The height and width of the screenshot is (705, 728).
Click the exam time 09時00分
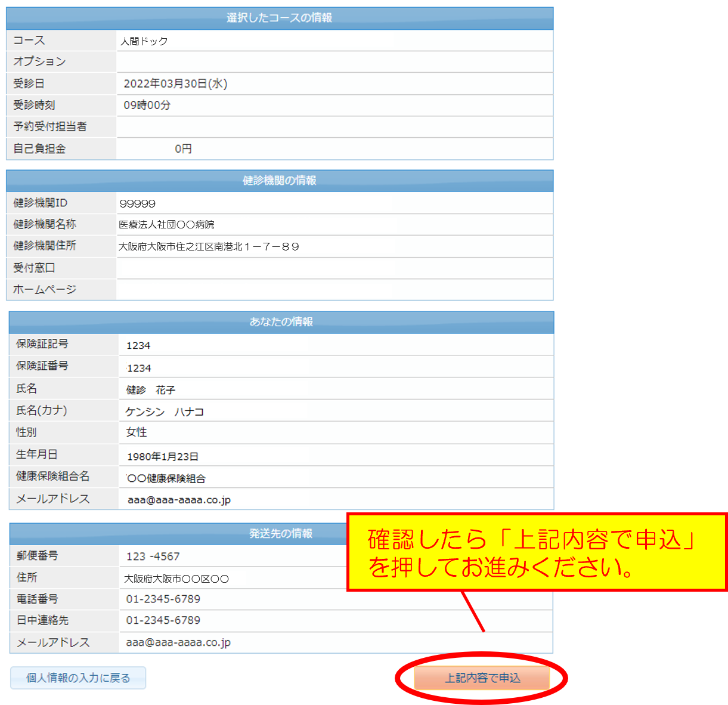(x=147, y=106)
